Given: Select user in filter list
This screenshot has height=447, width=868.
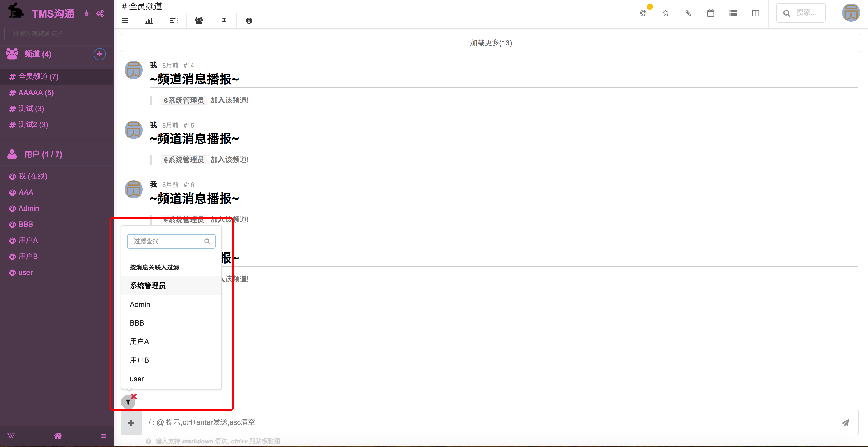Looking at the screenshot, I should tap(171, 379).
